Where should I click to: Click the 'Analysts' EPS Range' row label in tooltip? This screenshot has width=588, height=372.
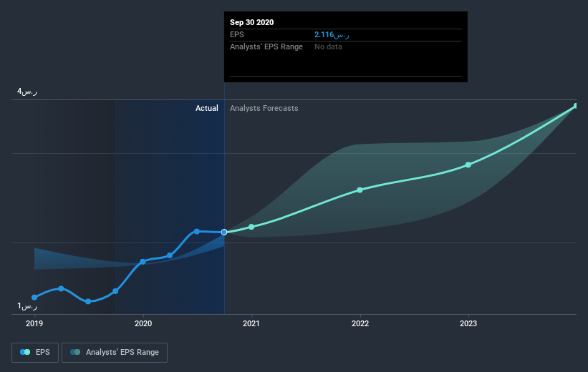click(x=266, y=46)
